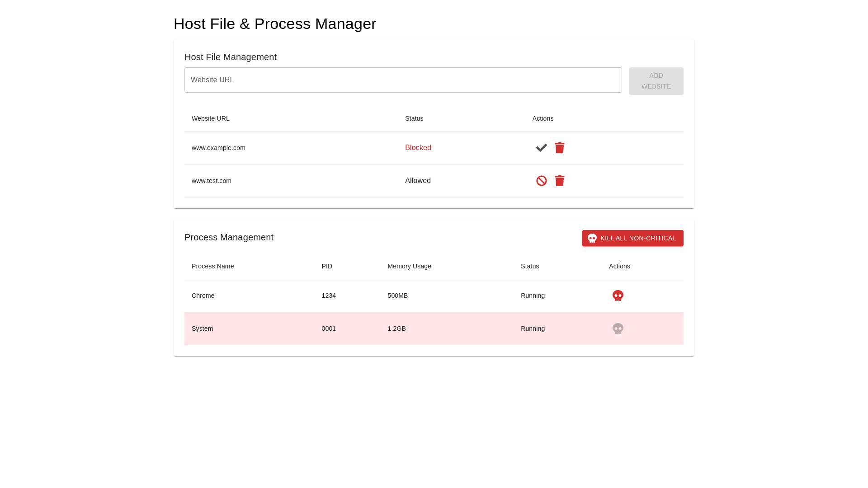Click the Blocked status of www.example.com
This screenshot has height=488, width=868.
click(418, 148)
